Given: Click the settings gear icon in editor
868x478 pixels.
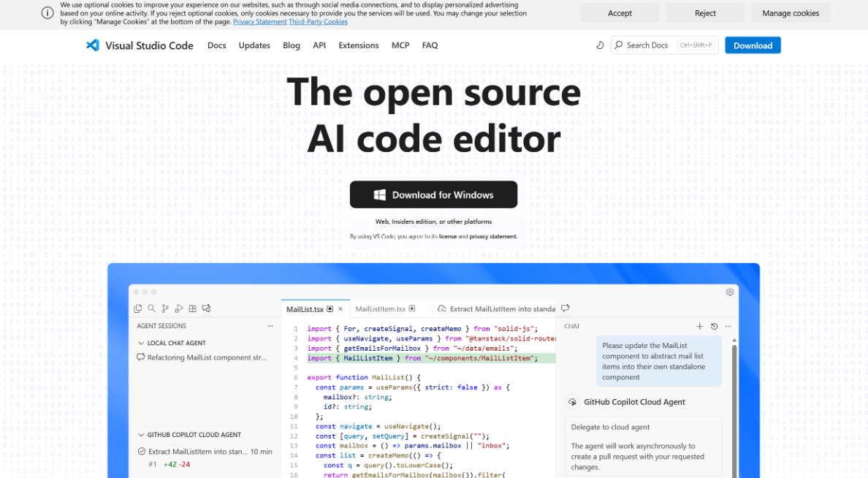Looking at the screenshot, I should pyautogui.click(x=729, y=292).
